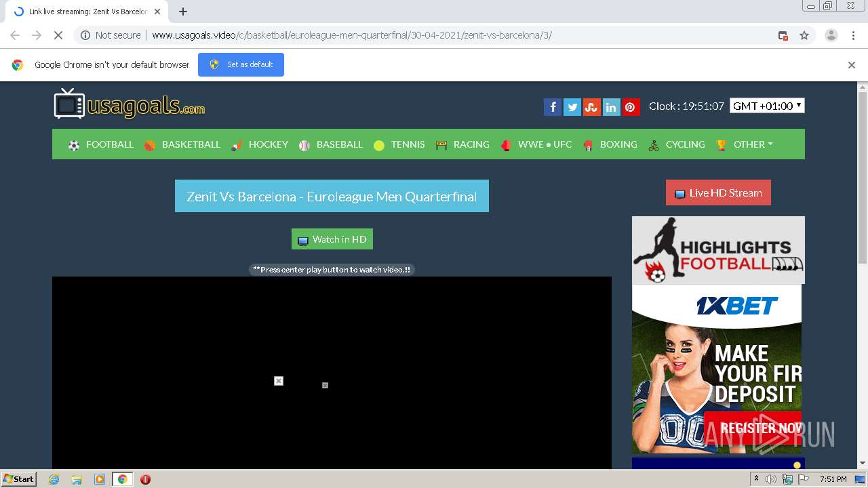Close the ad overlay in the player
The height and width of the screenshot is (488, 868).
279,381
